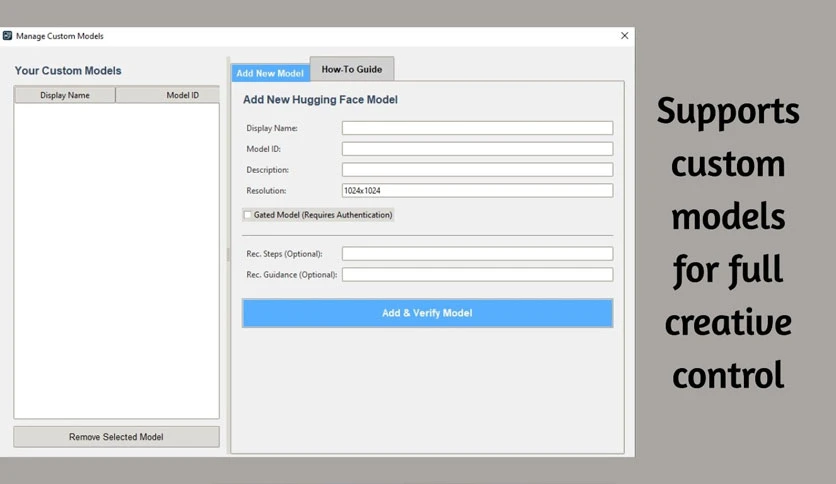Focus the Model ID input field
The height and width of the screenshot is (484, 836).
click(477, 149)
